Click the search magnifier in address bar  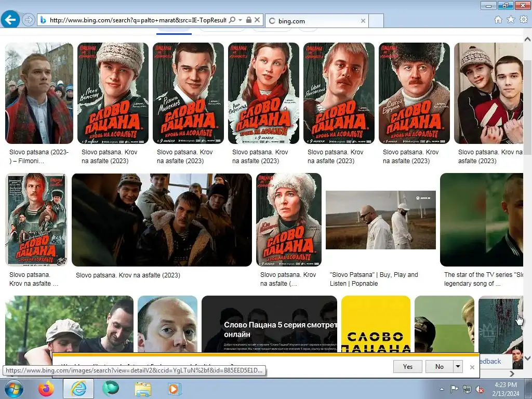click(232, 20)
